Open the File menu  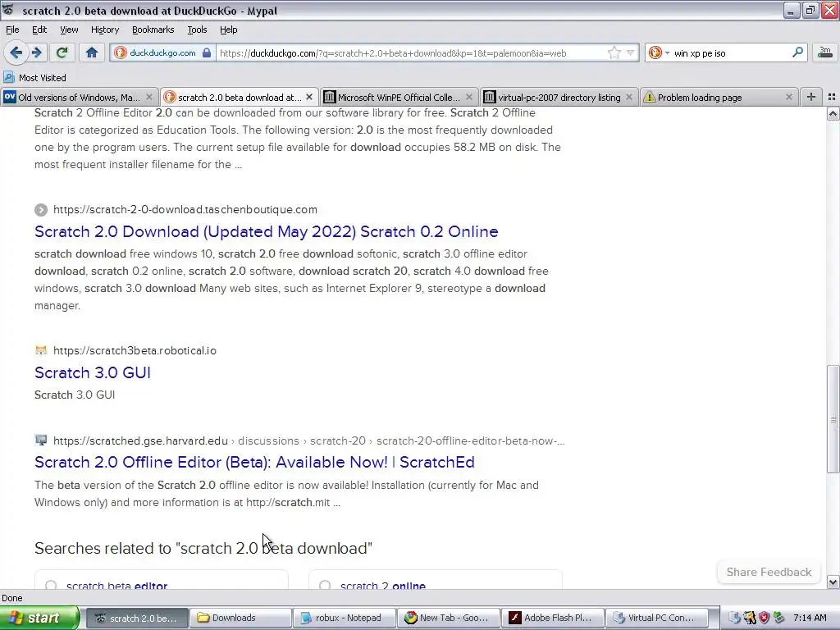[12, 30]
